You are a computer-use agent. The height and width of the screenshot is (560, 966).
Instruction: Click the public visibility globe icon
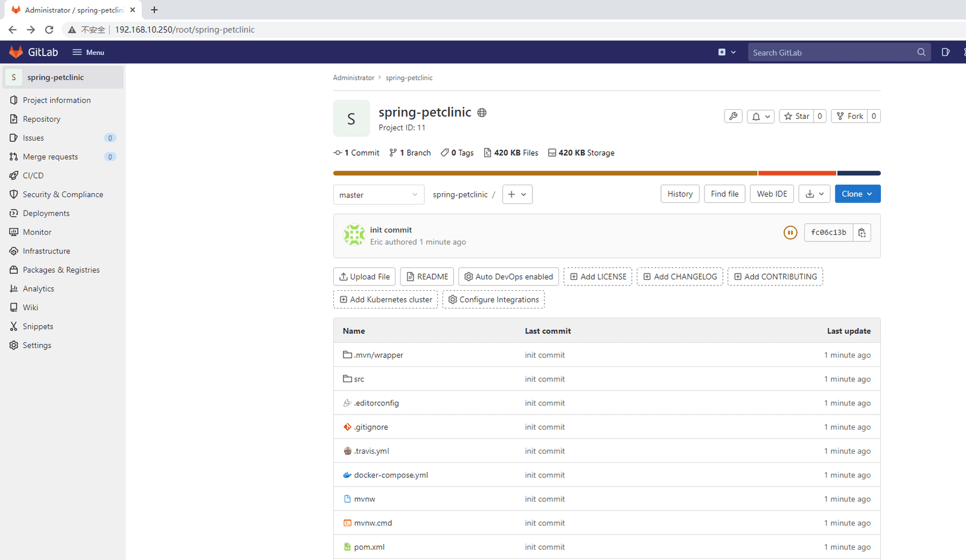482,112
